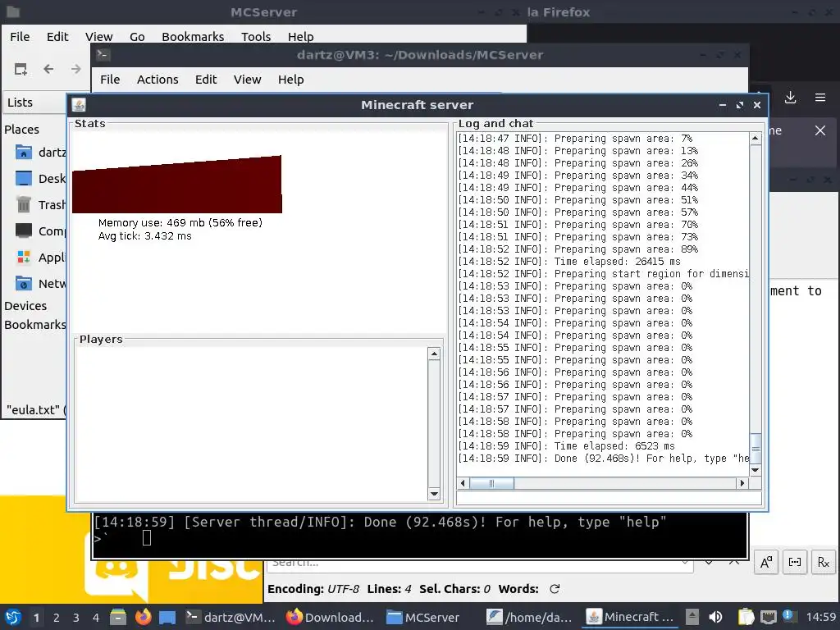Click the Network icon in Places
840x630 pixels.
24,283
